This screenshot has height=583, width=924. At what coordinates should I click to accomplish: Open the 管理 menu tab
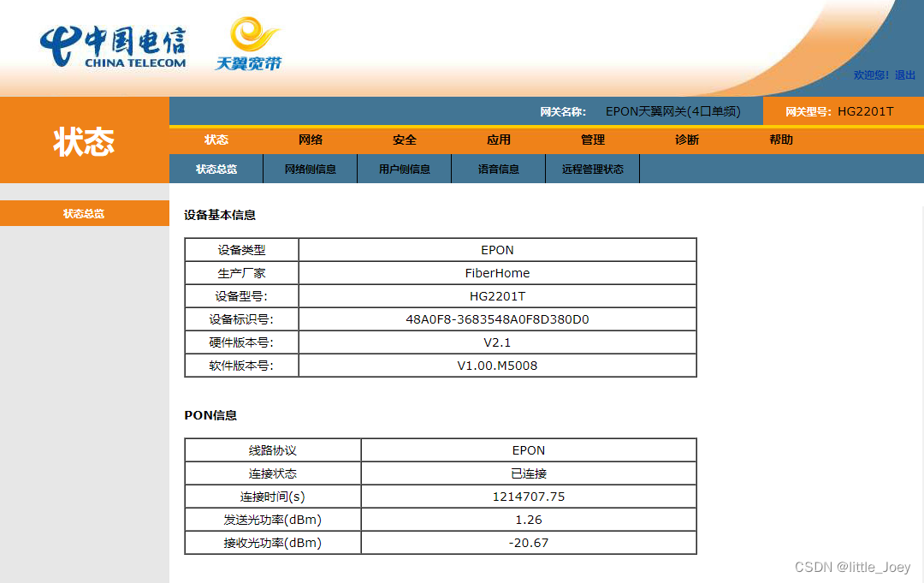click(592, 140)
